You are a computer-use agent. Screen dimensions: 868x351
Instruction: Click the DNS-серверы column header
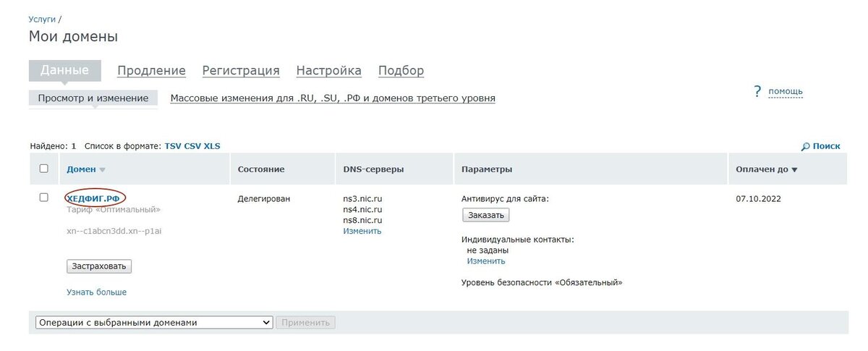(373, 169)
